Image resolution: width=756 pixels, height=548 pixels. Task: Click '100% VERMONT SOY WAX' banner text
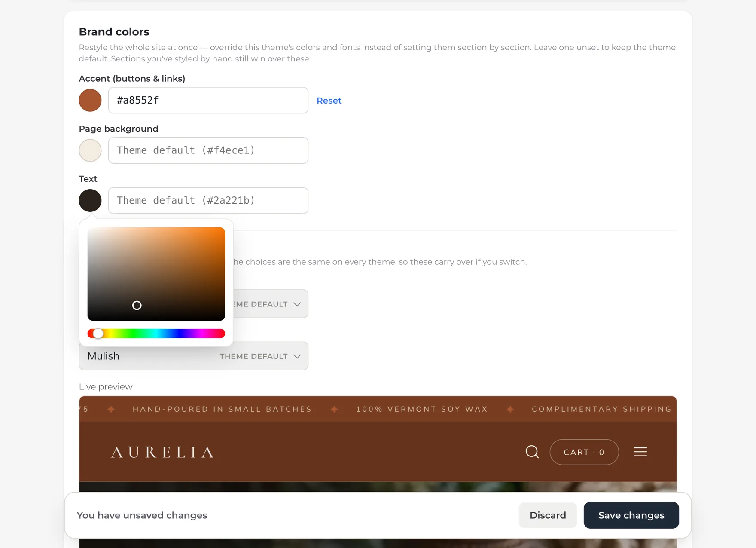pyautogui.click(x=422, y=409)
